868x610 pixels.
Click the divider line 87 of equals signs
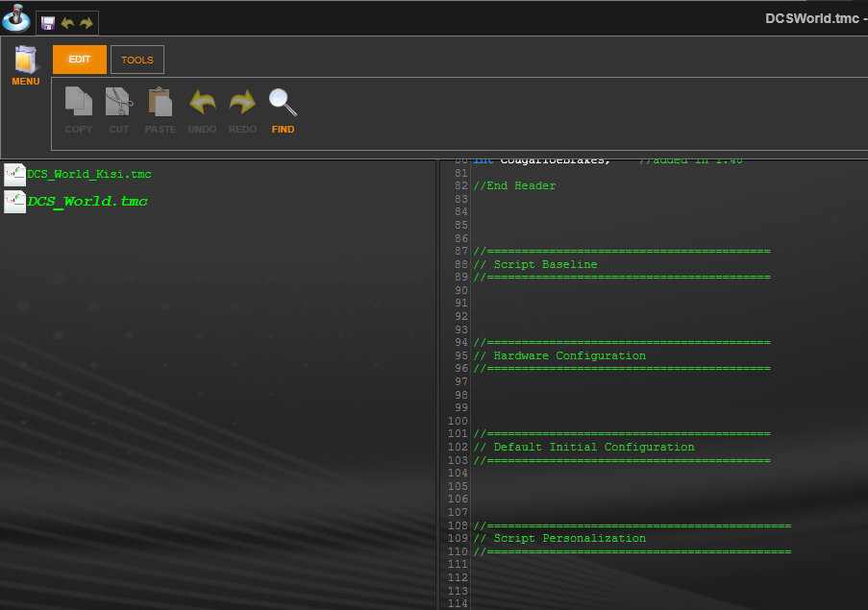(x=622, y=251)
